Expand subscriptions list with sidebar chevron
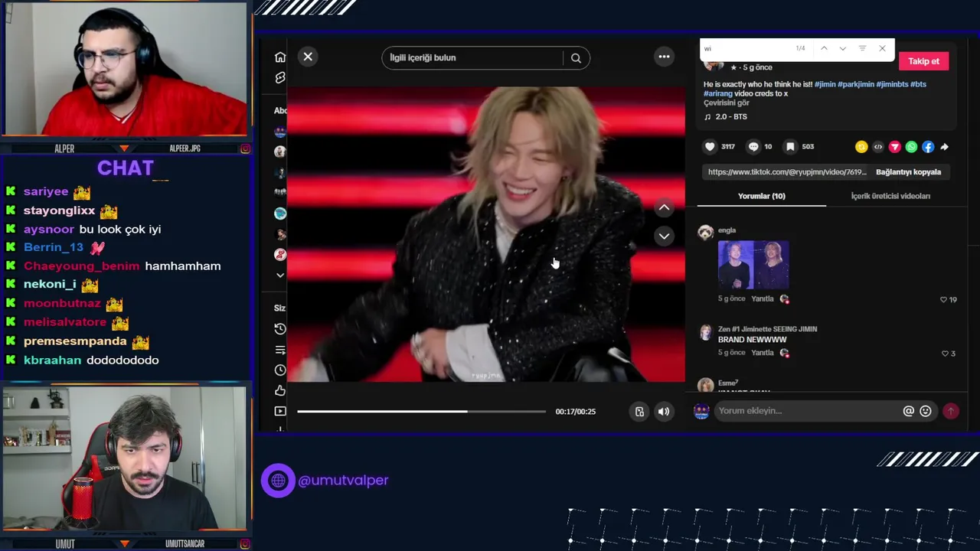980x551 pixels. coord(280,275)
